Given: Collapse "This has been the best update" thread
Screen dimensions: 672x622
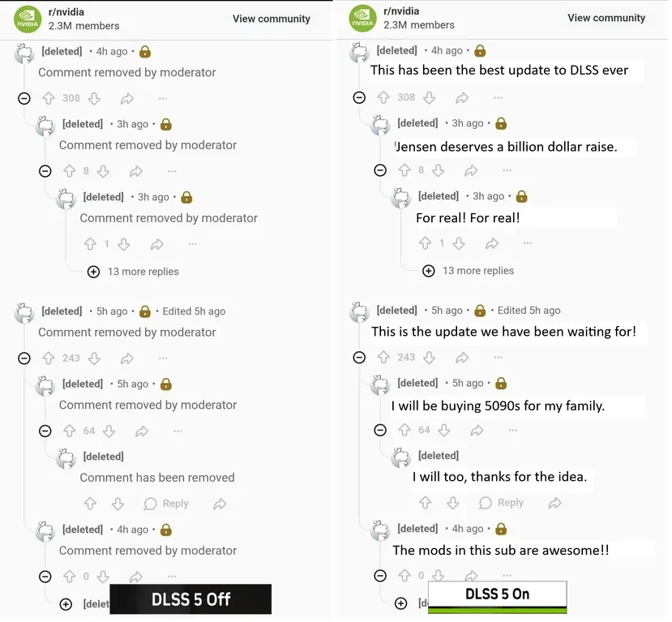Looking at the screenshot, I should 359,97.
